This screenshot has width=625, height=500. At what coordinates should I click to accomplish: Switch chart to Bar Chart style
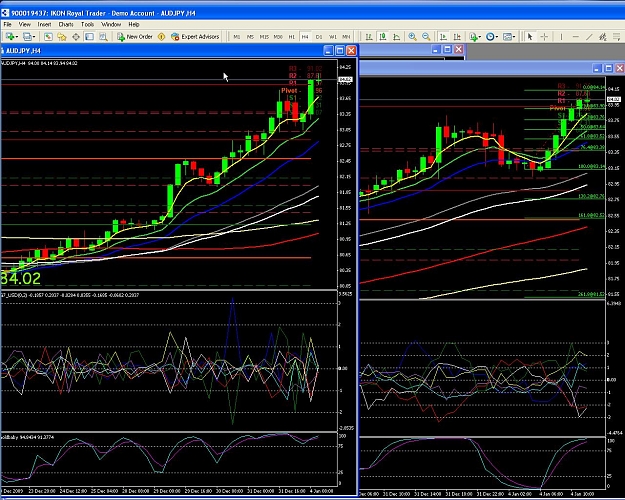[x=369, y=37]
